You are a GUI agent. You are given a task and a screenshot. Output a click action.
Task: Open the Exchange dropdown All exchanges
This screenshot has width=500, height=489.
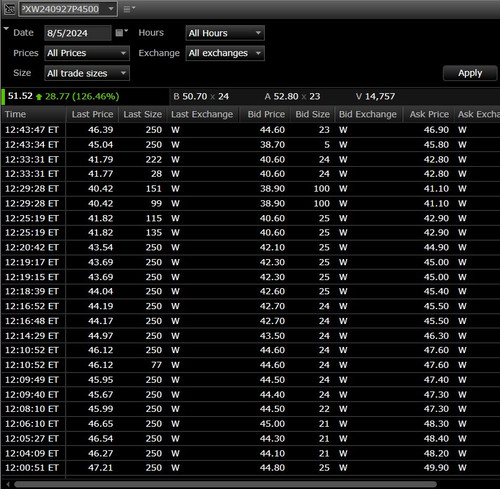click(x=225, y=53)
